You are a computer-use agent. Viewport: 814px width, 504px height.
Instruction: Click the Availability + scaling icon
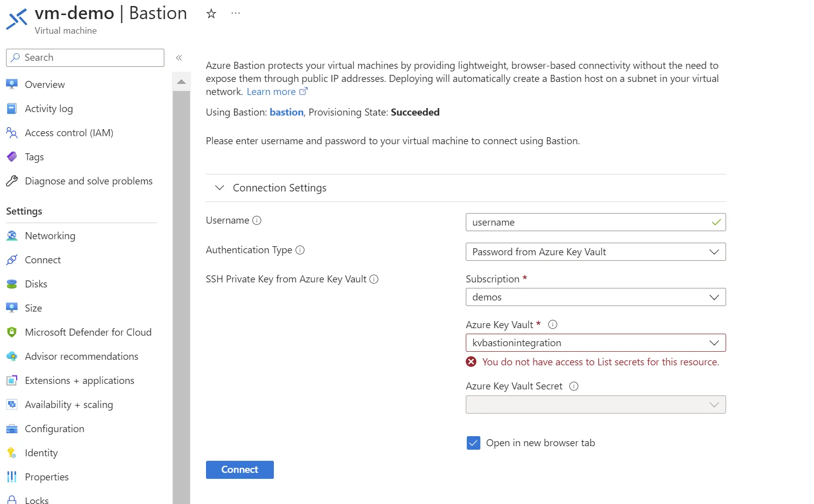click(12, 405)
